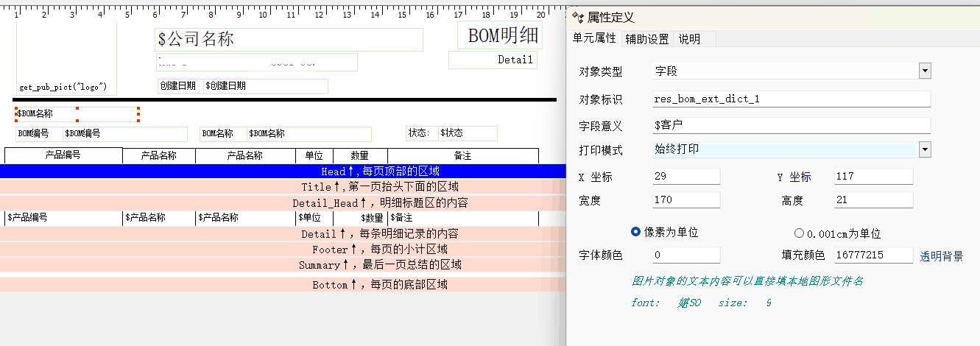Switch to the 辅助设置 tab
980x346 pixels.
[x=646, y=39]
